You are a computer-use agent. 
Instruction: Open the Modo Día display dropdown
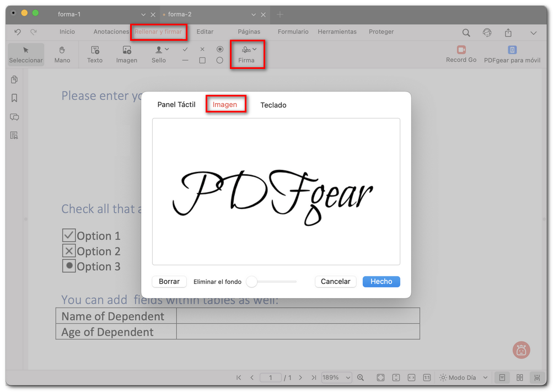click(x=462, y=378)
